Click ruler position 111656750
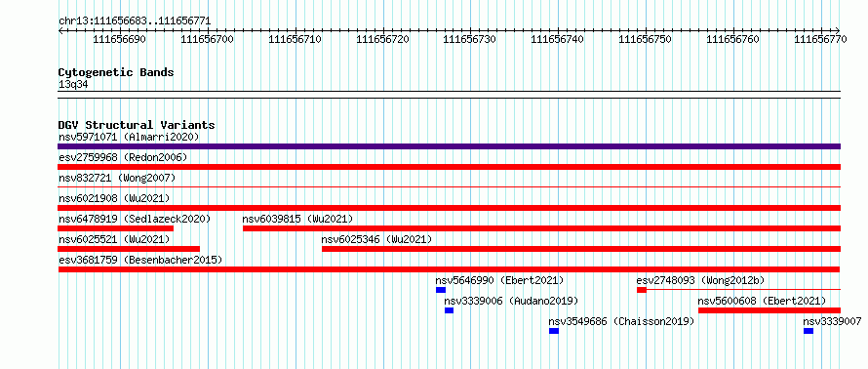This screenshot has width=868, height=369. [645, 39]
